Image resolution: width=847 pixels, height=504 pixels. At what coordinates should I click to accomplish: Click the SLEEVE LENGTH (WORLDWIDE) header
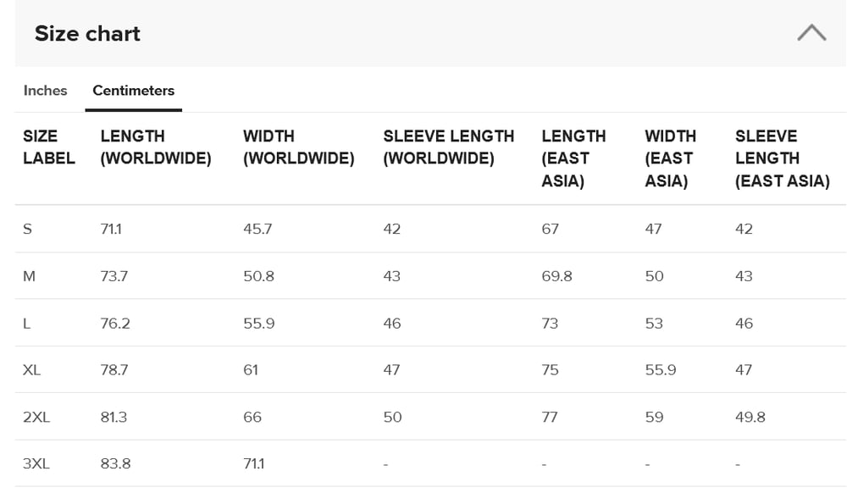click(x=449, y=147)
